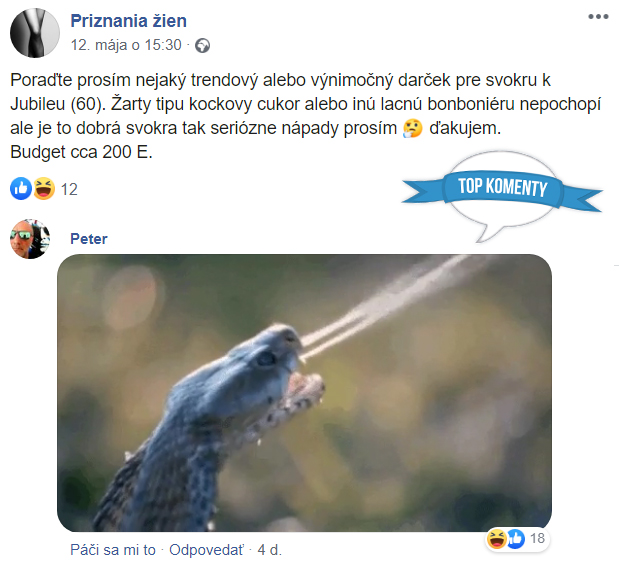Click the public globe privacy icon

pyautogui.click(x=203, y=46)
